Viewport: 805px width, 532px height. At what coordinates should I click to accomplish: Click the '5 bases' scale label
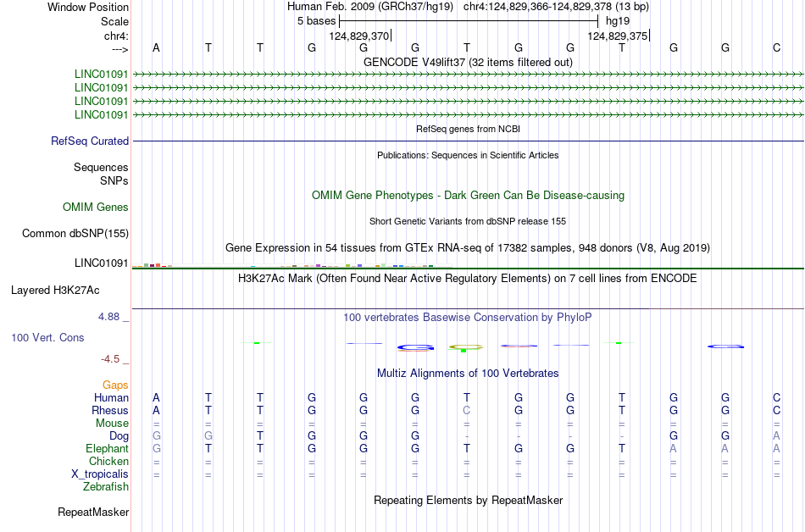(316, 21)
